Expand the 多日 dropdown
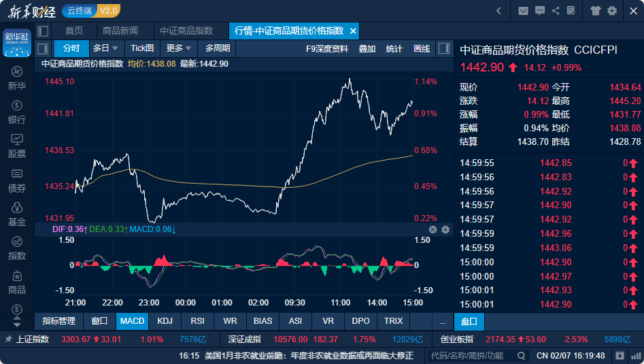This screenshot has height=364, width=644. point(106,48)
